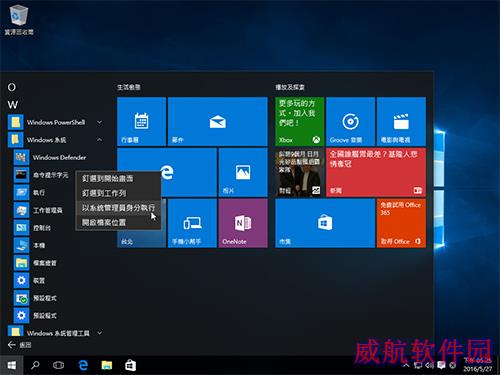The height and width of the screenshot is (375, 500).
Task: Open the Calendar tile
Action: click(x=142, y=121)
